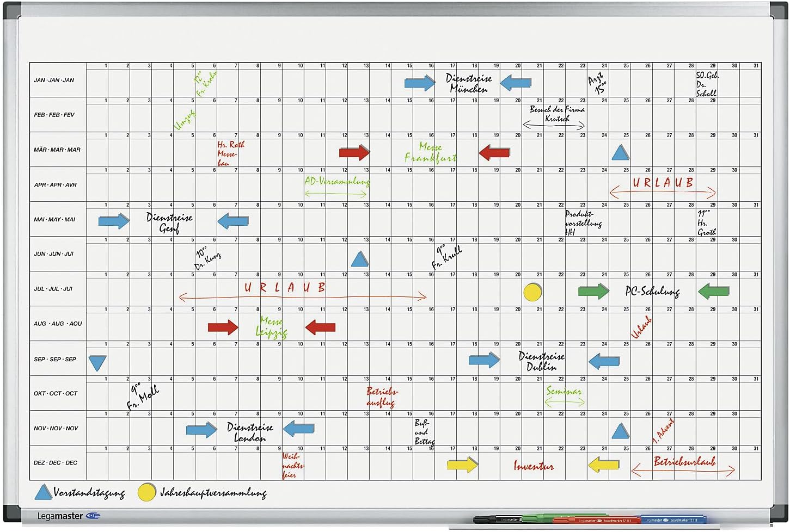Select the green 'Seminar' entry in October
Image resolution: width=790 pixels, height=532 pixels.
(564, 391)
